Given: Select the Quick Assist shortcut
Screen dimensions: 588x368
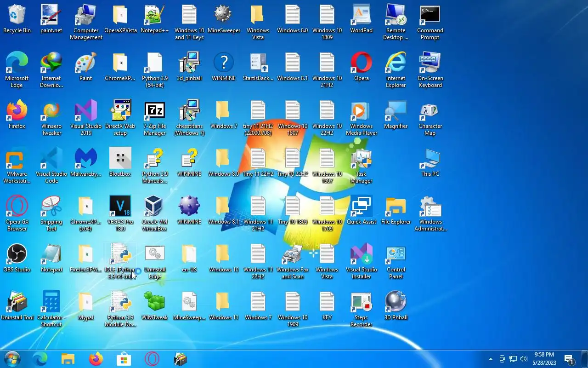Looking at the screenshot, I should (362, 211).
